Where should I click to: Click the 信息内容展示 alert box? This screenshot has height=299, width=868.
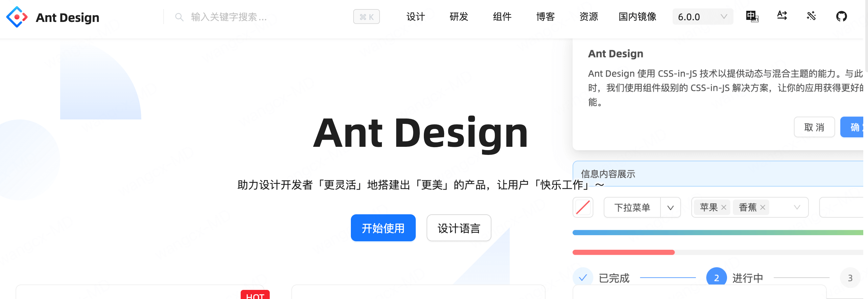(x=718, y=174)
